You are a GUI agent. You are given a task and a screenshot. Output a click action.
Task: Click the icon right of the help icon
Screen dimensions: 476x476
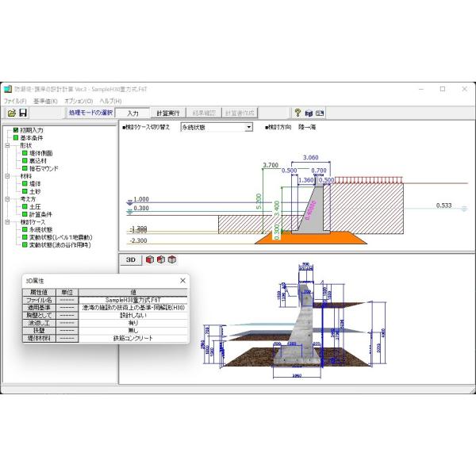coord(309,113)
